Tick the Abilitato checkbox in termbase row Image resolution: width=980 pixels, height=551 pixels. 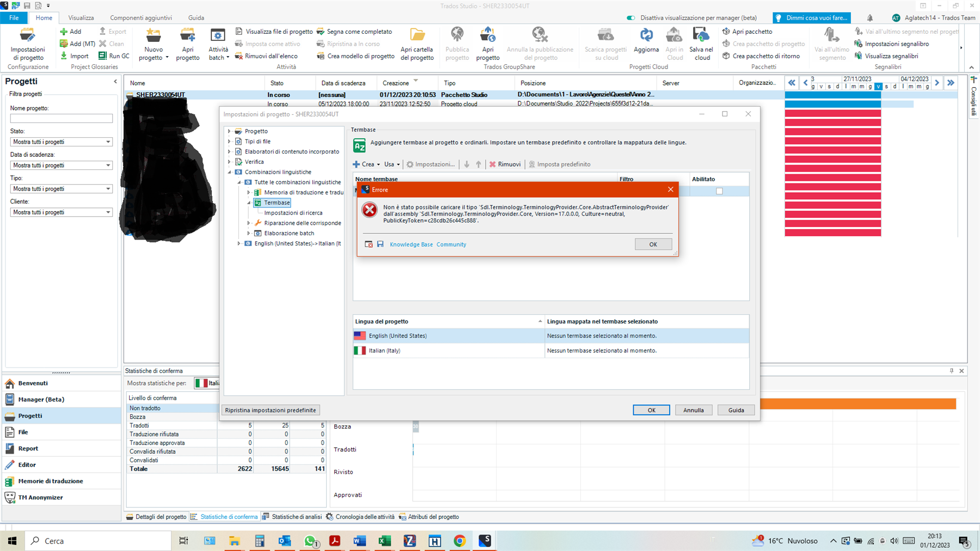719,191
